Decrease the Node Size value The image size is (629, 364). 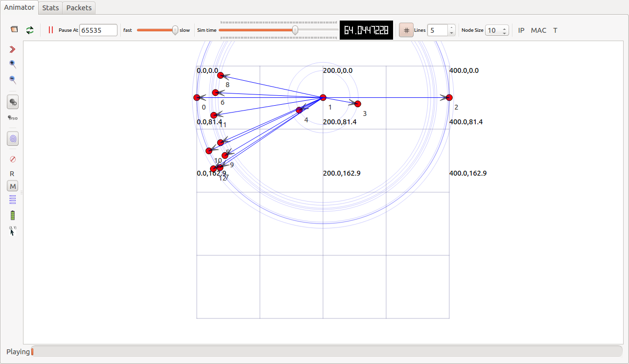pos(505,33)
